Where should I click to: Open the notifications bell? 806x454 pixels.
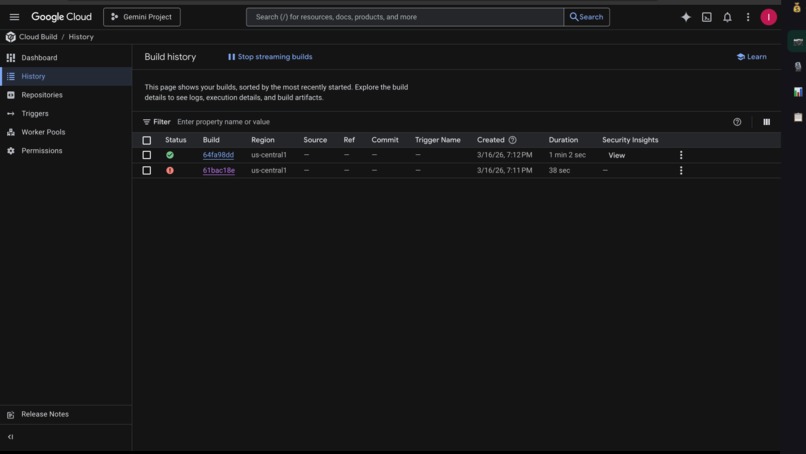727,17
